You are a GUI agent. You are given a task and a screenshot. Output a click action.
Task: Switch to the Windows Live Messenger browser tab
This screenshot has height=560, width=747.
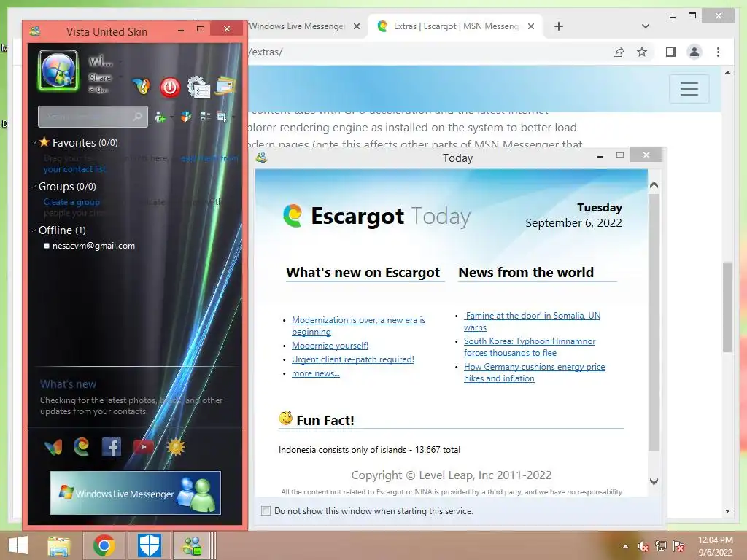[298, 26]
